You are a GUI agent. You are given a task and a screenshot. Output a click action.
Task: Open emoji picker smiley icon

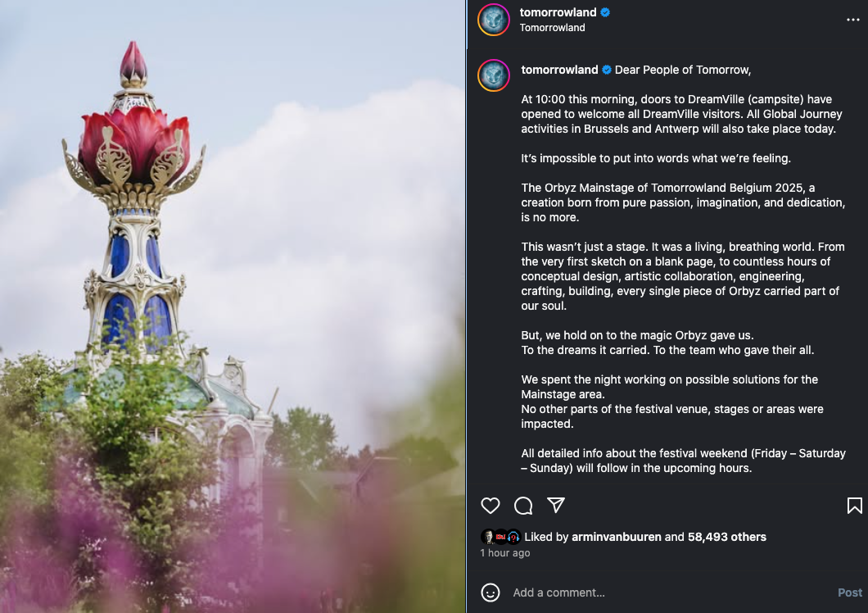tap(490, 593)
